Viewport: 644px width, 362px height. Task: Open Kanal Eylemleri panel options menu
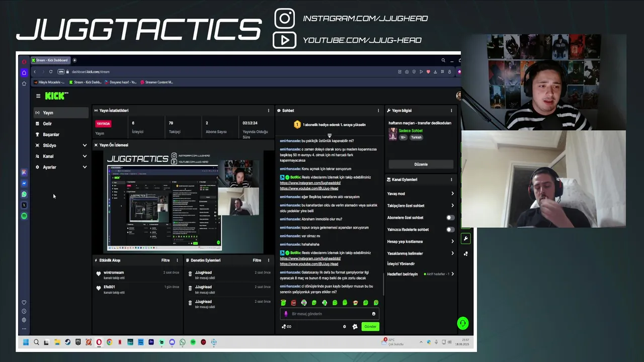(x=451, y=179)
